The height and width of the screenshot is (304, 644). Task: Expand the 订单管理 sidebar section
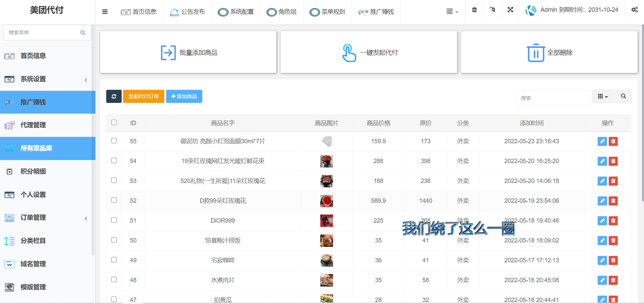[x=47, y=218]
